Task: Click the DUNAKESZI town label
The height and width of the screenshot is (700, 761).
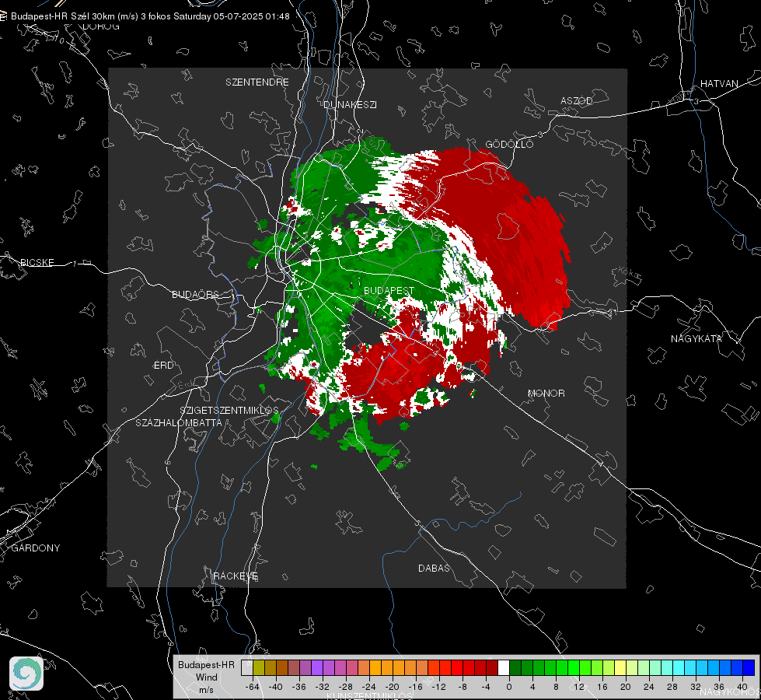Action: pos(350,104)
